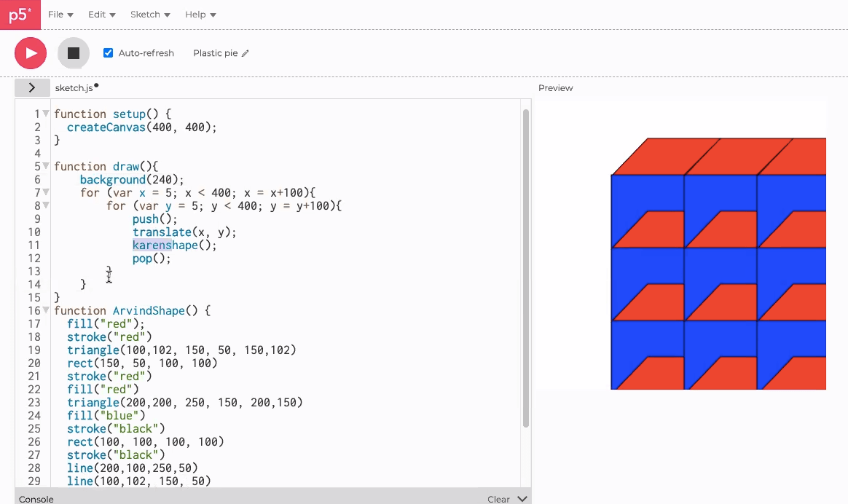848x504 pixels.
Task: Expand the sidebar with the arrow button
Action: pos(32,87)
